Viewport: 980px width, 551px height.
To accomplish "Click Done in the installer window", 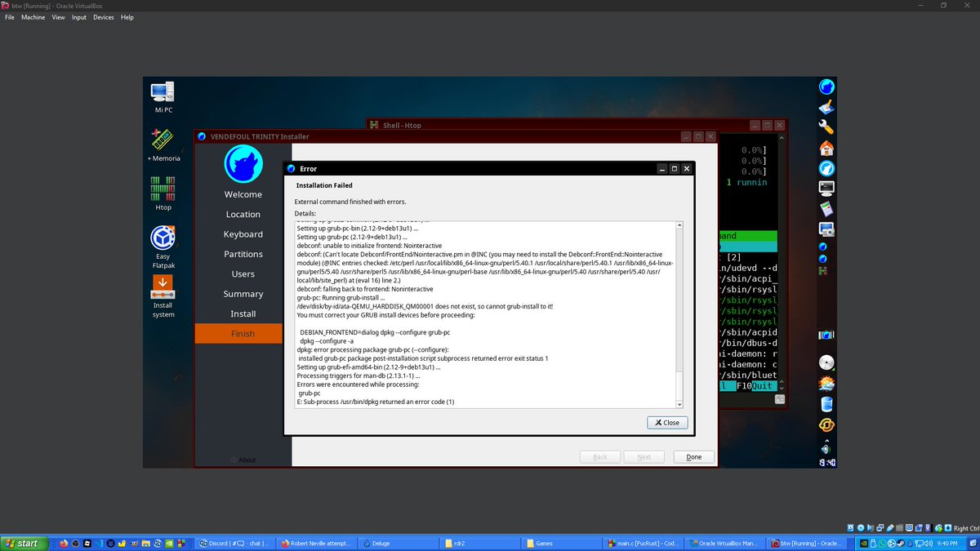I will pyautogui.click(x=694, y=457).
